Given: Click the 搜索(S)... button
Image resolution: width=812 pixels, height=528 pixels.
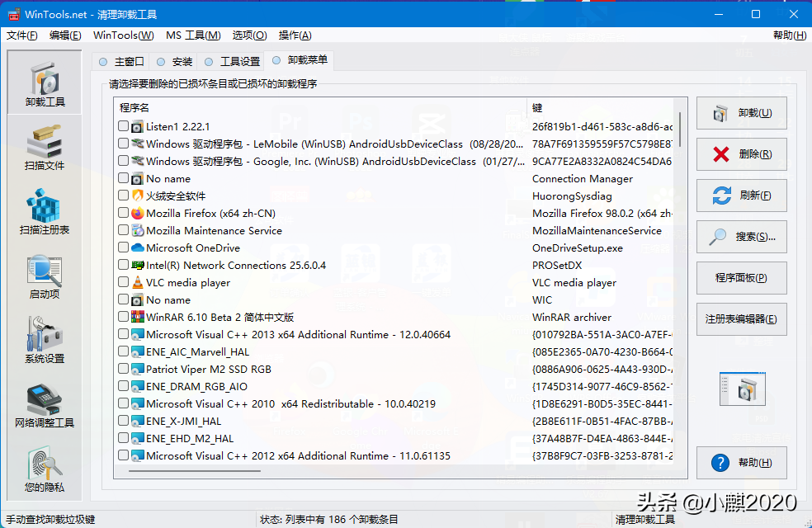Looking at the screenshot, I should 742,237.
